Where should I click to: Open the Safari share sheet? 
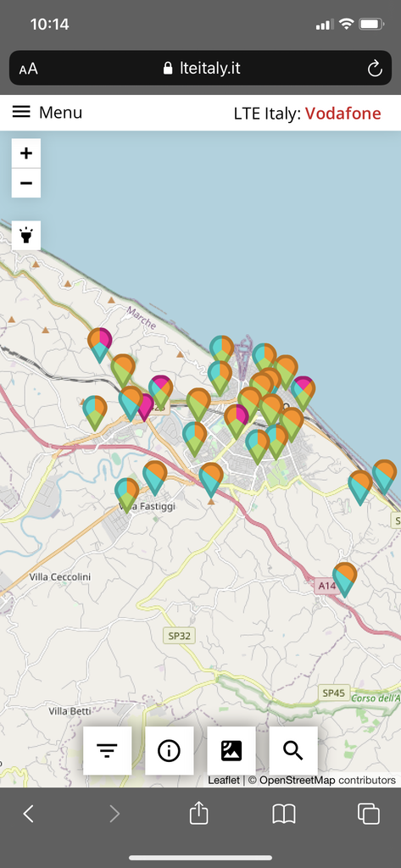(x=199, y=813)
